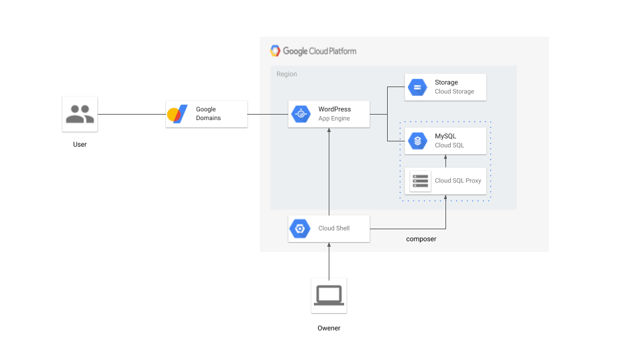Screen dimensions: 644x362
Task: Select the Google Domains logo icon
Action: click(x=177, y=114)
